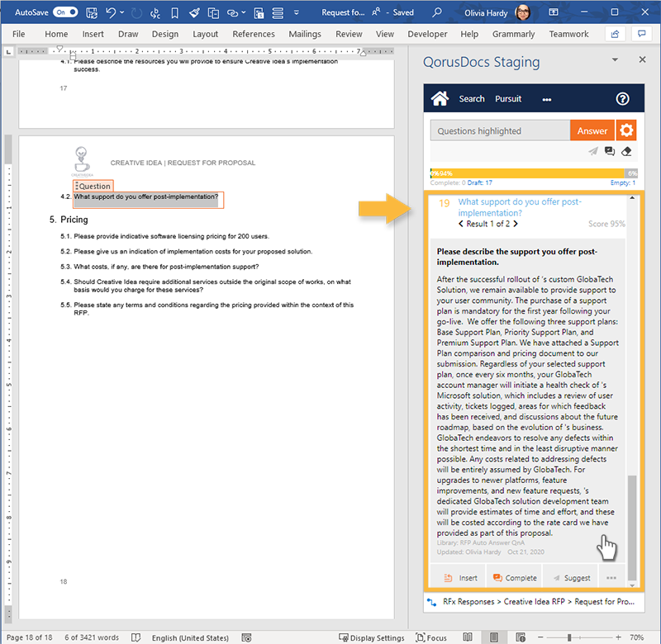Viewport: 661px width, 644px height.
Task: Click the tab selector at ruler corner
Action: (8, 52)
